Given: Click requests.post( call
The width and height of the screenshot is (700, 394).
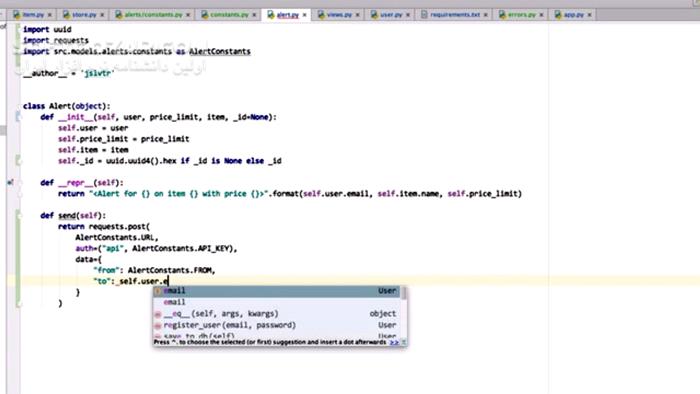Looking at the screenshot, I should (119, 227).
